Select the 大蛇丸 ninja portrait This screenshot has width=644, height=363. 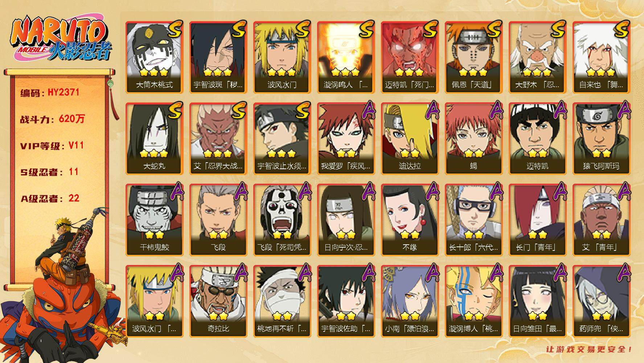(155, 138)
